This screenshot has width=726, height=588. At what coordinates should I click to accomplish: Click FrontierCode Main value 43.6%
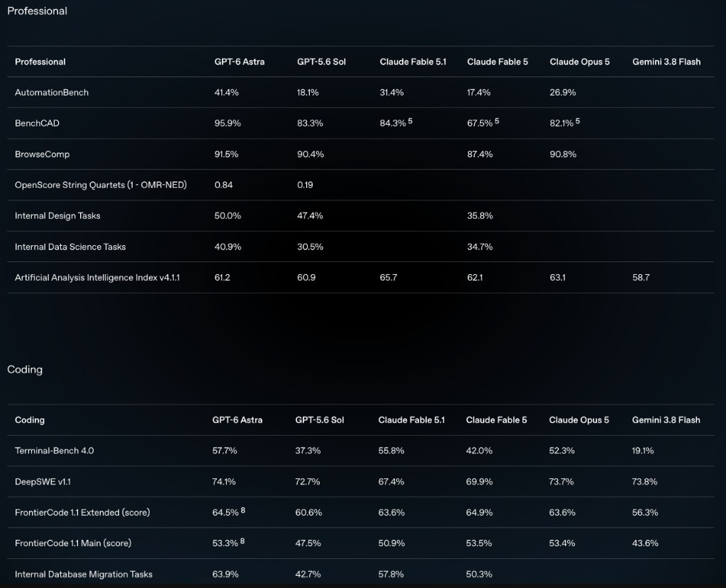[645, 543]
